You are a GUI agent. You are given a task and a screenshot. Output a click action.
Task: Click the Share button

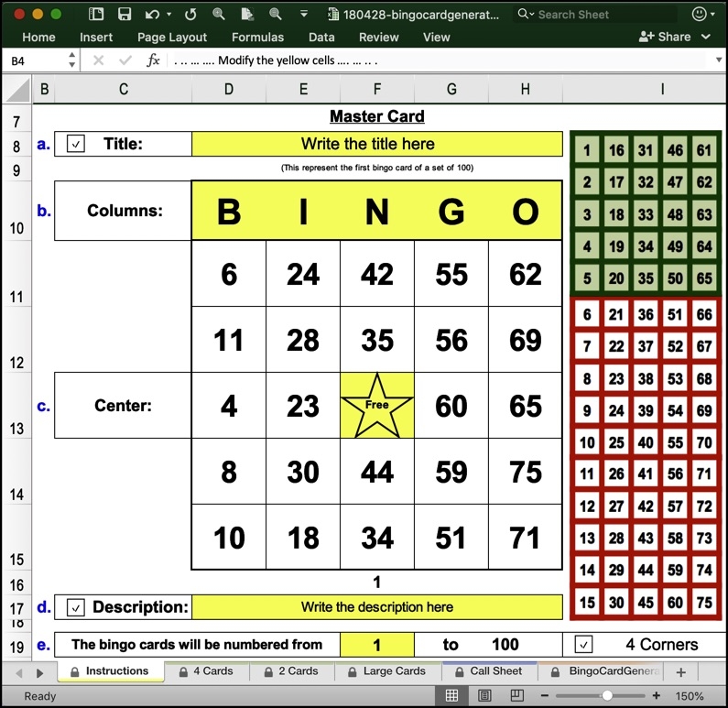pos(667,37)
